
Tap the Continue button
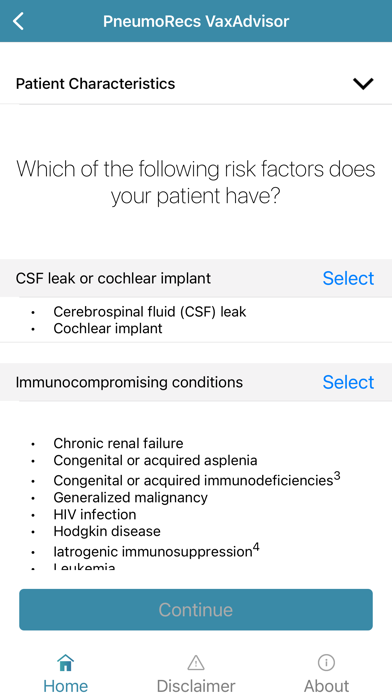(x=196, y=609)
